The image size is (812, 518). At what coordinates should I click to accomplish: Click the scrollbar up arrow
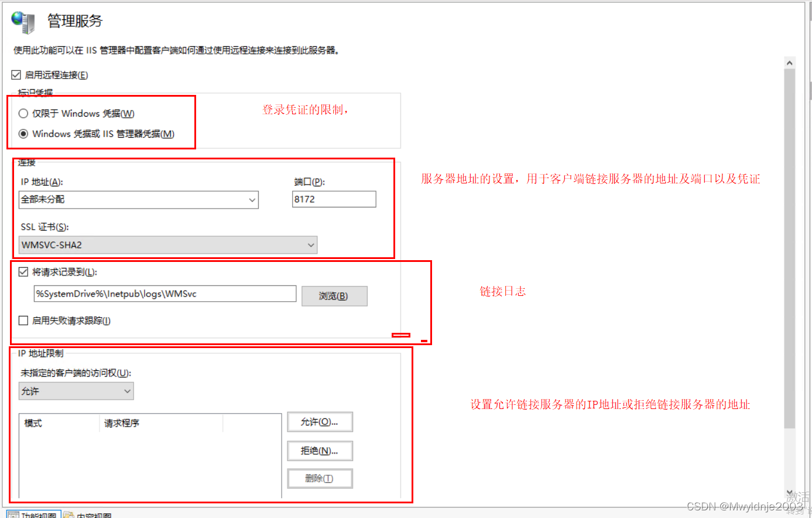(x=790, y=62)
